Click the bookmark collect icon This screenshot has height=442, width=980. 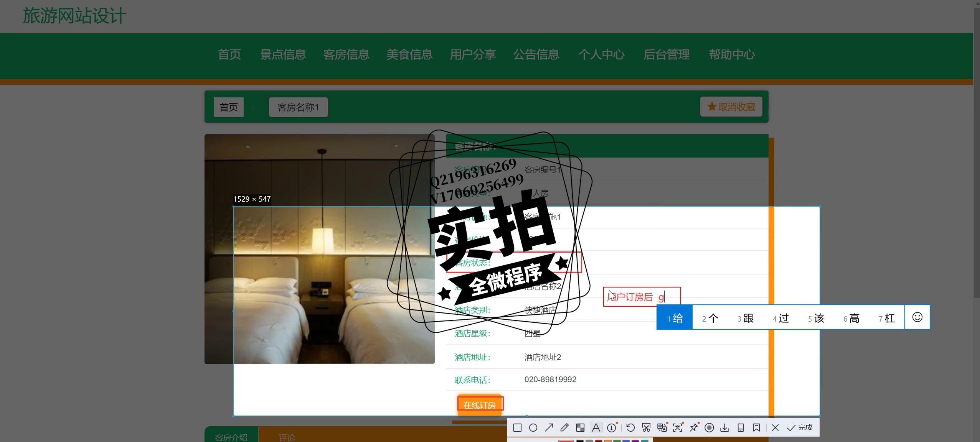tap(756, 427)
